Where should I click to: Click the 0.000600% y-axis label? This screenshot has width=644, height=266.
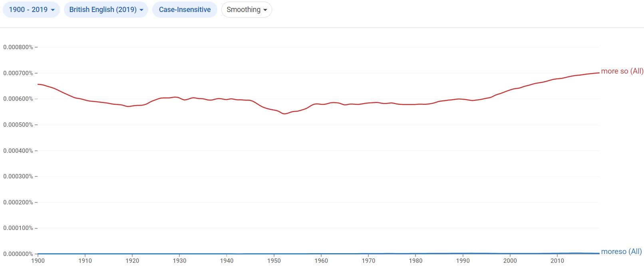18,99
